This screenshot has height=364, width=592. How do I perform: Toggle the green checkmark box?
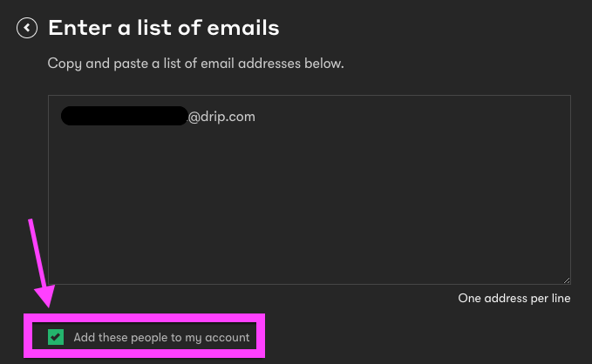(x=57, y=337)
